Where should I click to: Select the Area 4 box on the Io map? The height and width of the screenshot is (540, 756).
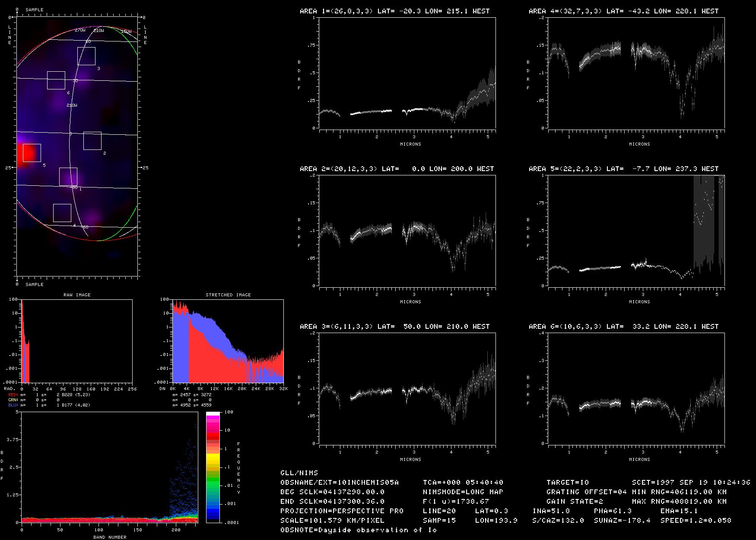coord(62,213)
